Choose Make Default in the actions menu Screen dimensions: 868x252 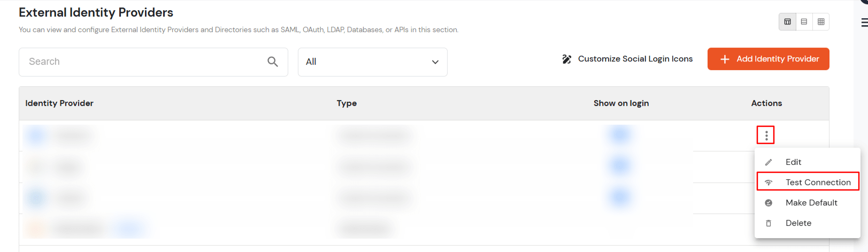point(811,203)
